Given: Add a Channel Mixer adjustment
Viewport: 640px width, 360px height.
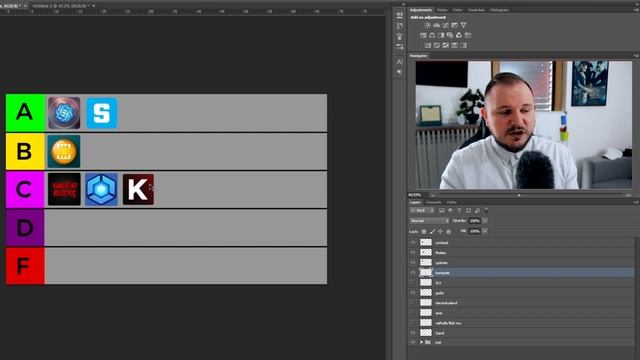Looking at the screenshot, I should tap(459, 36).
